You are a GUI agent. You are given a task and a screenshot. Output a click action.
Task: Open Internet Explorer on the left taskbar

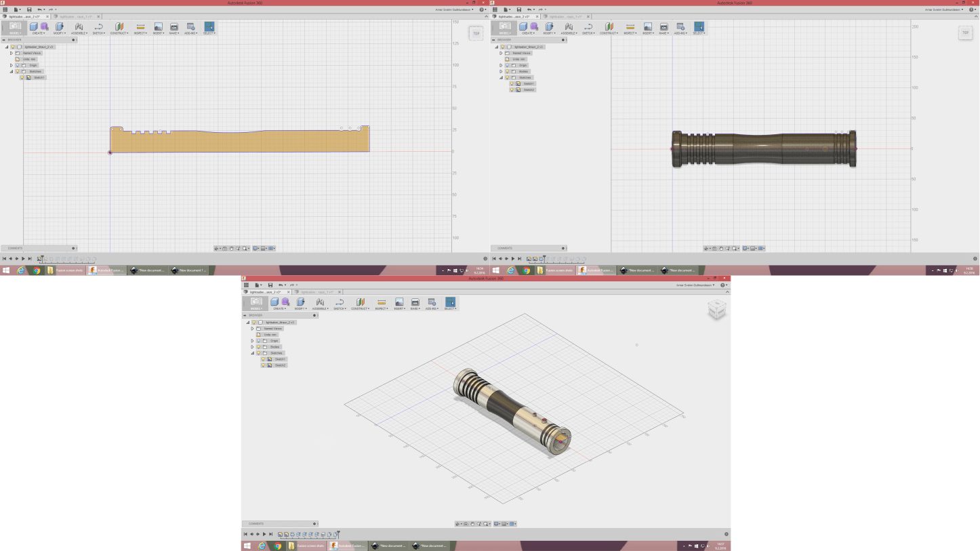click(20, 270)
